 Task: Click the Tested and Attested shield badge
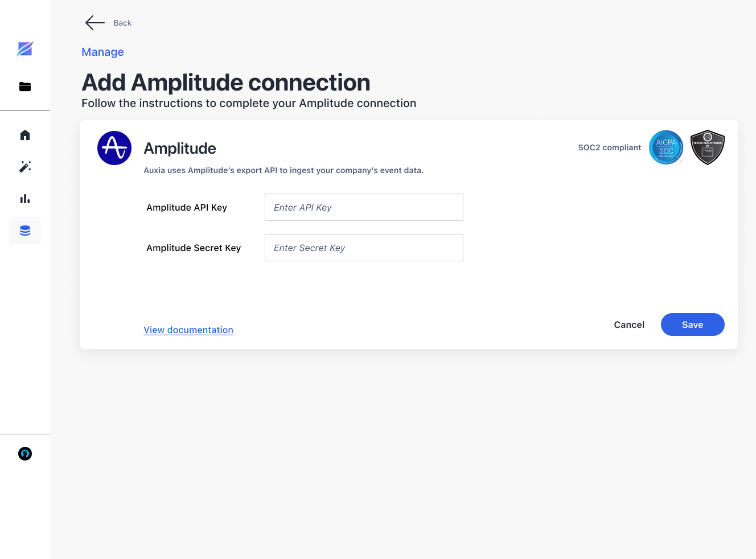click(707, 147)
